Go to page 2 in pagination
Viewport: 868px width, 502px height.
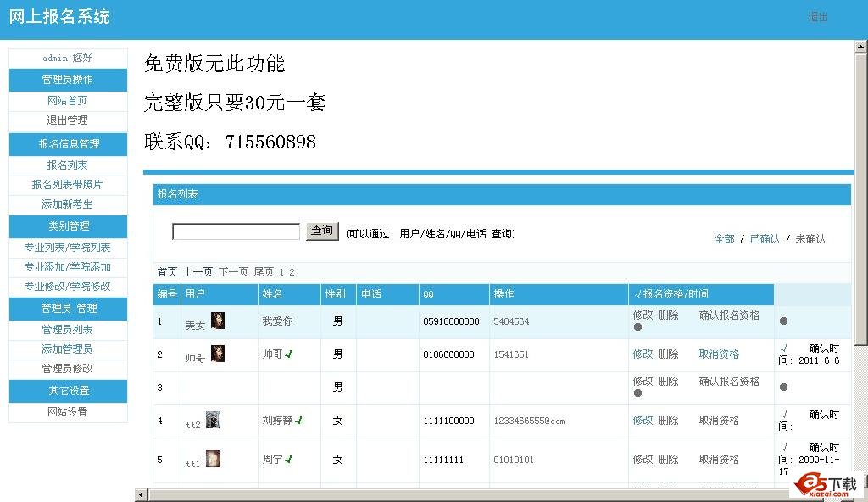point(292,272)
